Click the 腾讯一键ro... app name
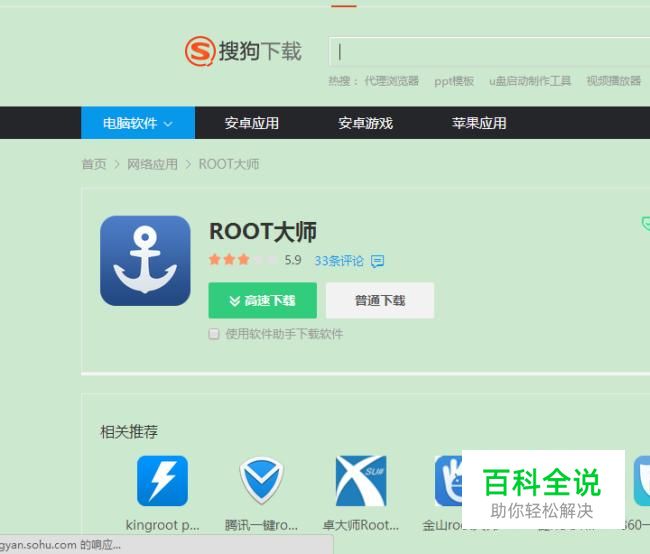Image resolution: width=650 pixels, height=554 pixels. (x=261, y=525)
